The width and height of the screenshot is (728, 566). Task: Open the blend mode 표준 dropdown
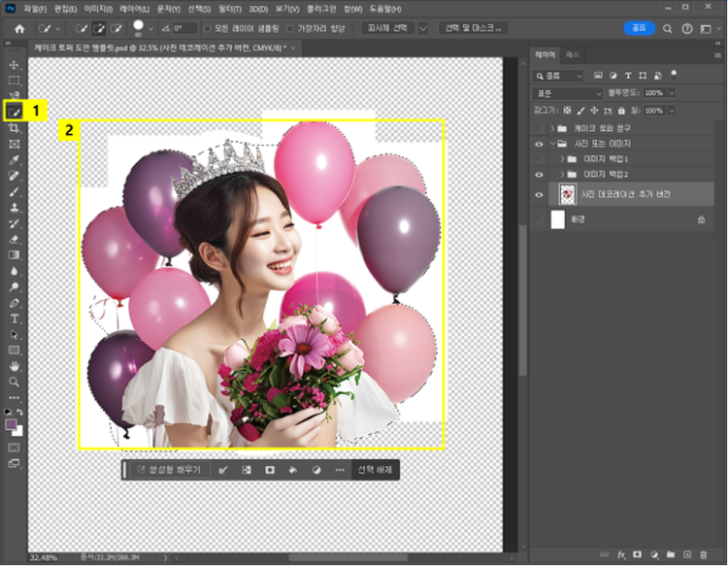pos(566,92)
